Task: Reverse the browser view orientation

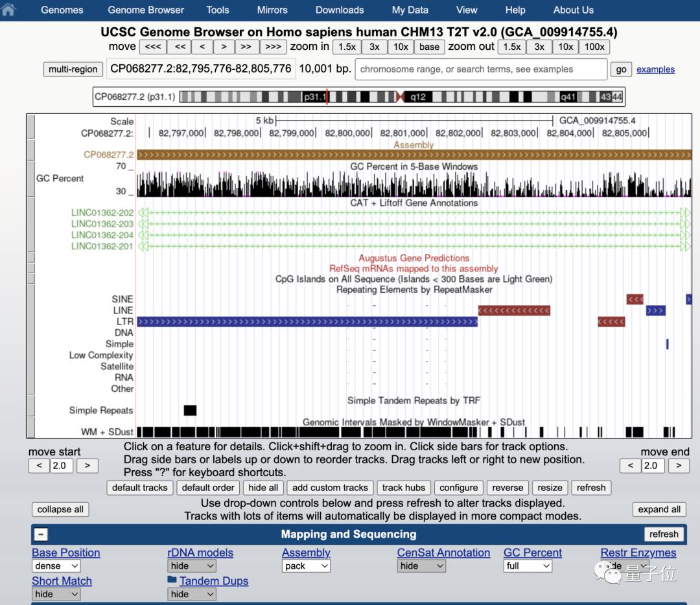Action: 507,488
